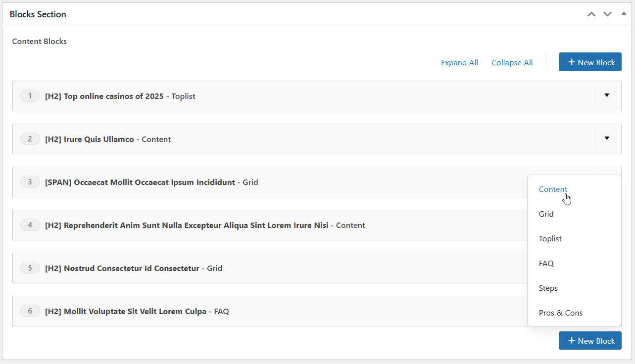Image resolution: width=635 pixels, height=364 pixels.
Task: Click the Expand All link
Action: coord(459,62)
